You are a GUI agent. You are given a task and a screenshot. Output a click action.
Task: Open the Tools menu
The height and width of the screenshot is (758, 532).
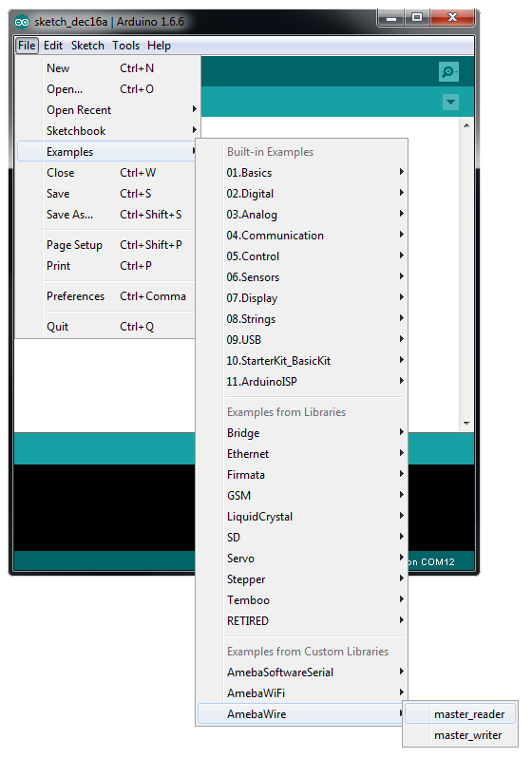click(125, 46)
